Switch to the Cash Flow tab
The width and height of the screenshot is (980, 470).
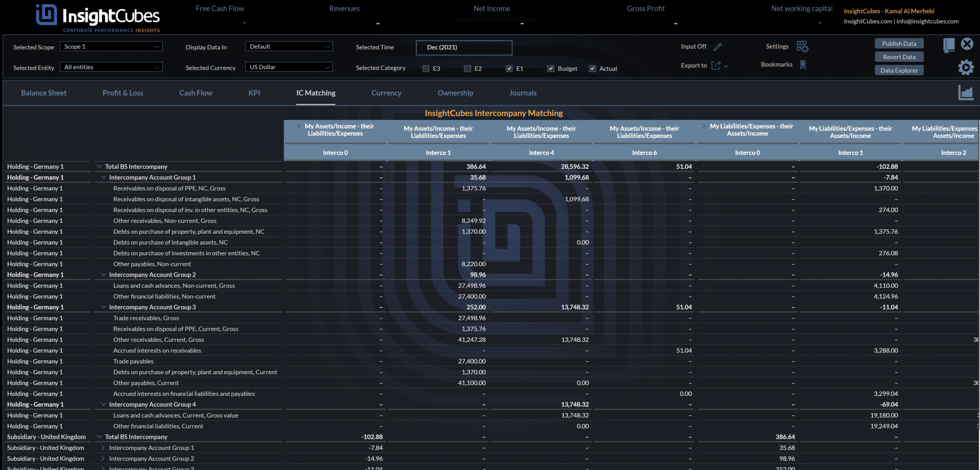point(195,93)
